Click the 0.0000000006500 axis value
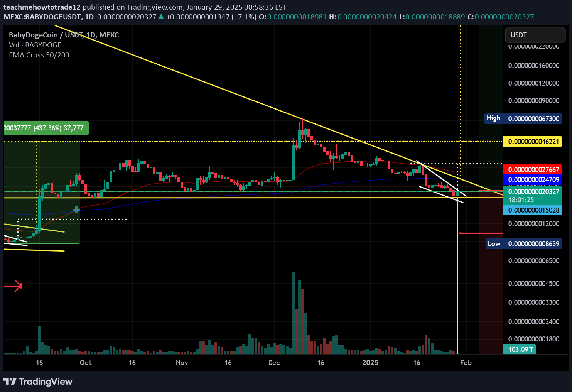Image resolution: width=572 pixels, height=392 pixels. 533,261
